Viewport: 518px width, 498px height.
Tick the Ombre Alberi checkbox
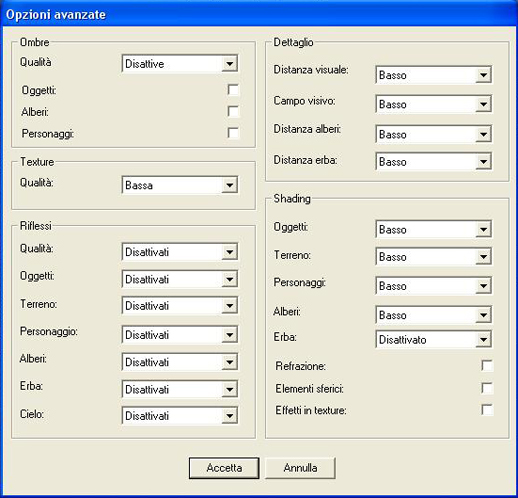[x=233, y=111]
